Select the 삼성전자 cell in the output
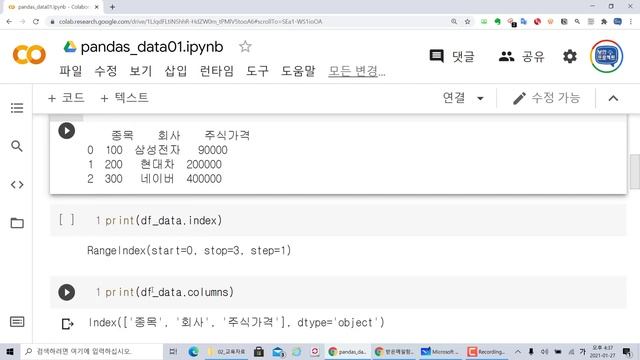This screenshot has height=360, width=640. (158, 150)
